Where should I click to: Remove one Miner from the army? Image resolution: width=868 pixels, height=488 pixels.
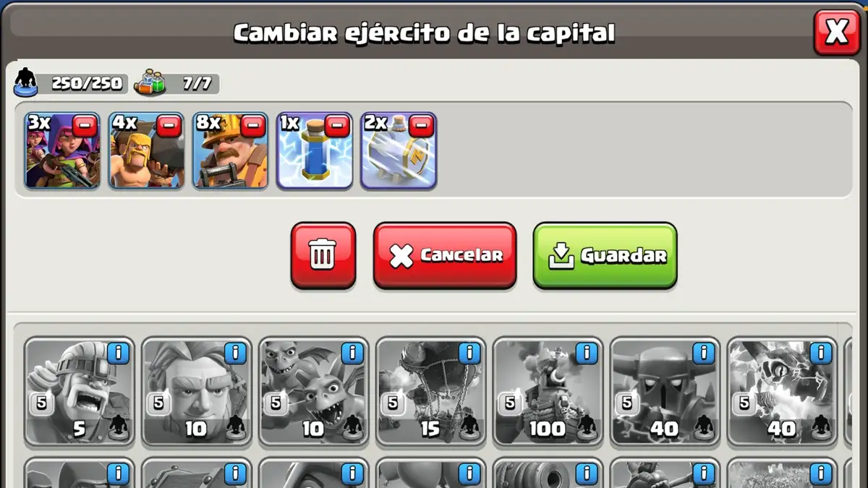point(253,126)
